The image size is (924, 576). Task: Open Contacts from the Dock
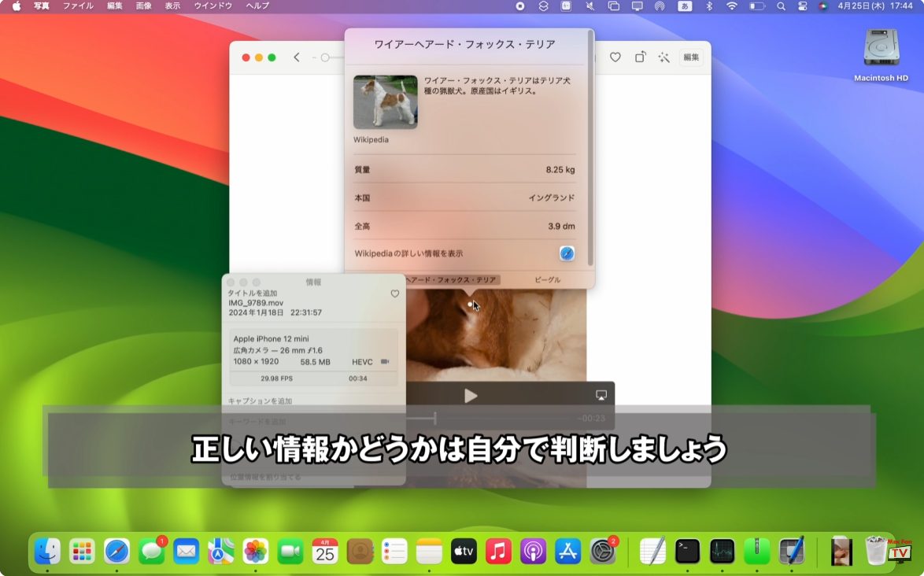pos(360,552)
